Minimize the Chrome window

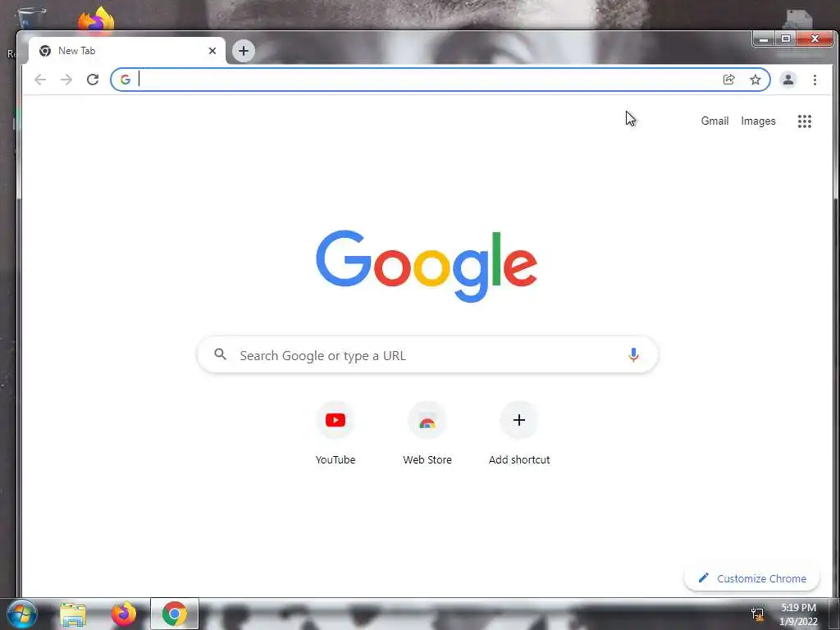[x=764, y=39]
